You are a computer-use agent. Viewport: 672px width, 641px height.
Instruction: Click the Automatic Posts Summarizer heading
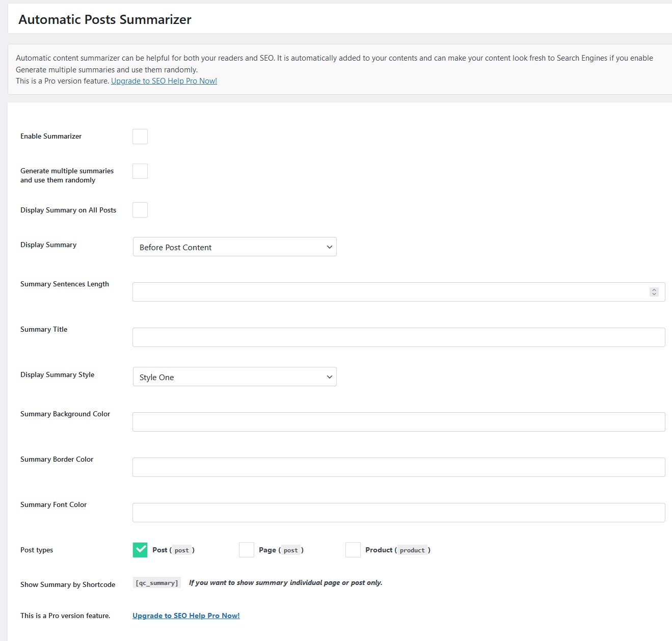pyautogui.click(x=105, y=19)
